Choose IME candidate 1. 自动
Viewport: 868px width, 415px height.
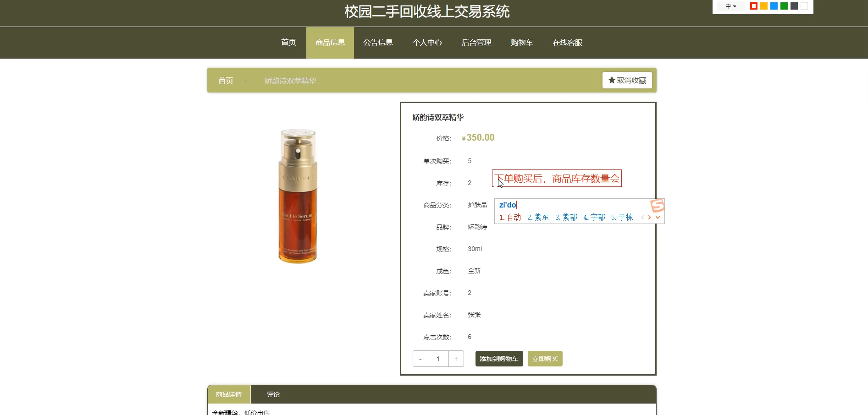click(510, 217)
